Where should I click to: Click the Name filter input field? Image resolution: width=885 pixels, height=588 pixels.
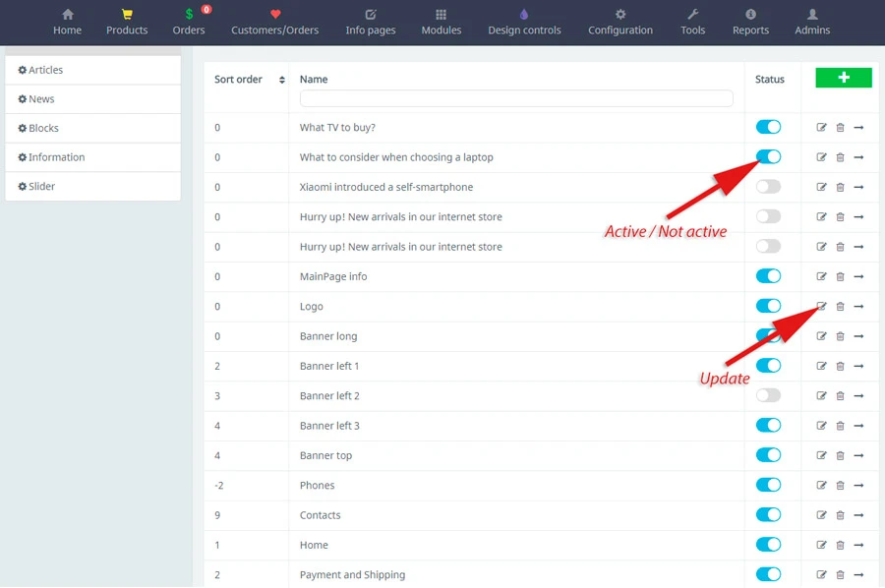click(516, 98)
